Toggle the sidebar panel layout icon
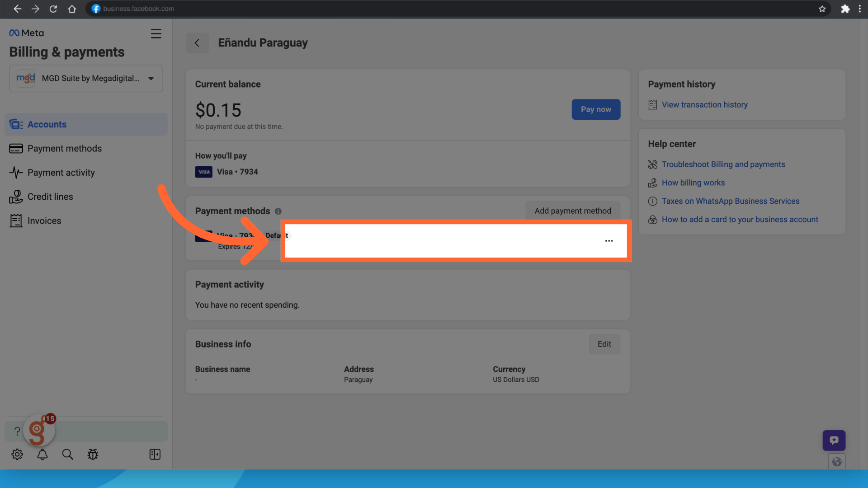Screen dimensions: 868x488 pyautogui.click(x=155, y=455)
